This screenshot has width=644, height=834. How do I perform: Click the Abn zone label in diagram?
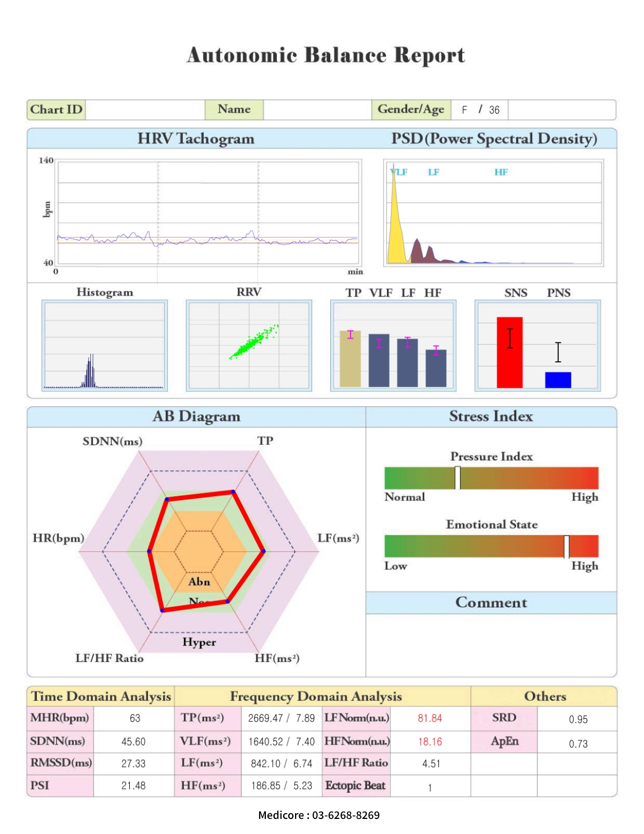[199, 581]
